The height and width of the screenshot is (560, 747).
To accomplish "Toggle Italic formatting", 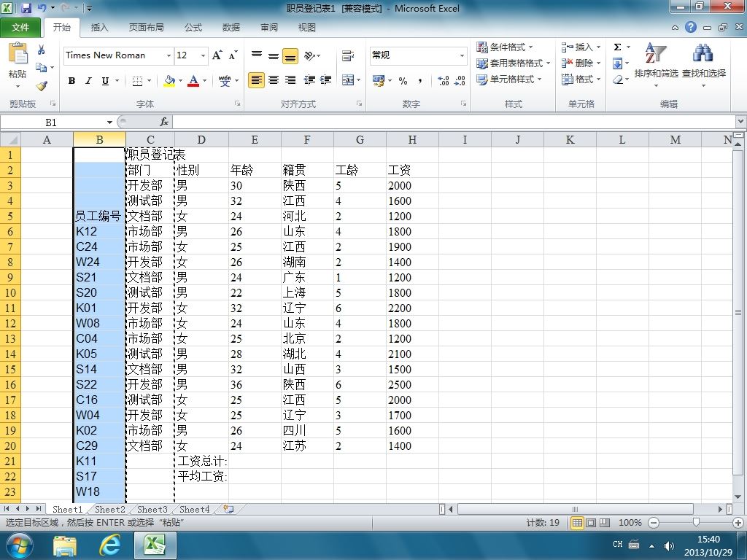I will [88, 81].
